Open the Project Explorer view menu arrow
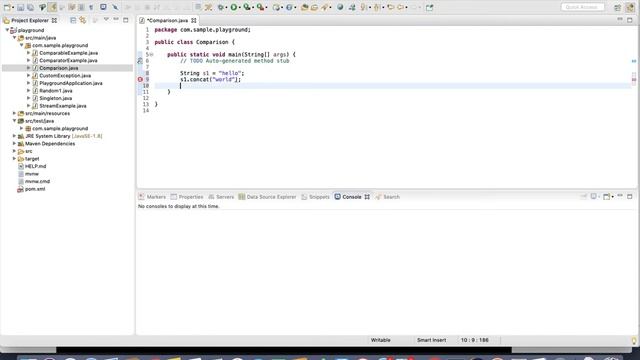This screenshot has height=360, width=640. (x=106, y=19)
